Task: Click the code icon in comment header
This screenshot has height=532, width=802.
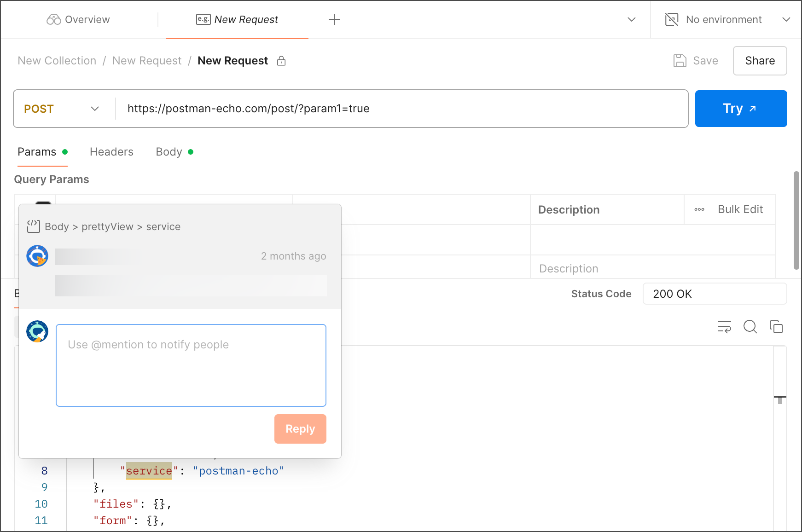Action: (x=33, y=226)
